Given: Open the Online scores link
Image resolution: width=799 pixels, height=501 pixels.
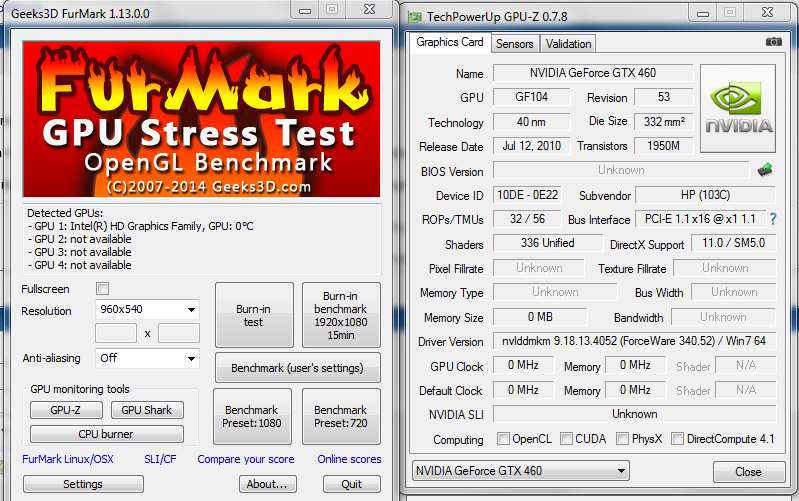Looking at the screenshot, I should tap(349, 459).
